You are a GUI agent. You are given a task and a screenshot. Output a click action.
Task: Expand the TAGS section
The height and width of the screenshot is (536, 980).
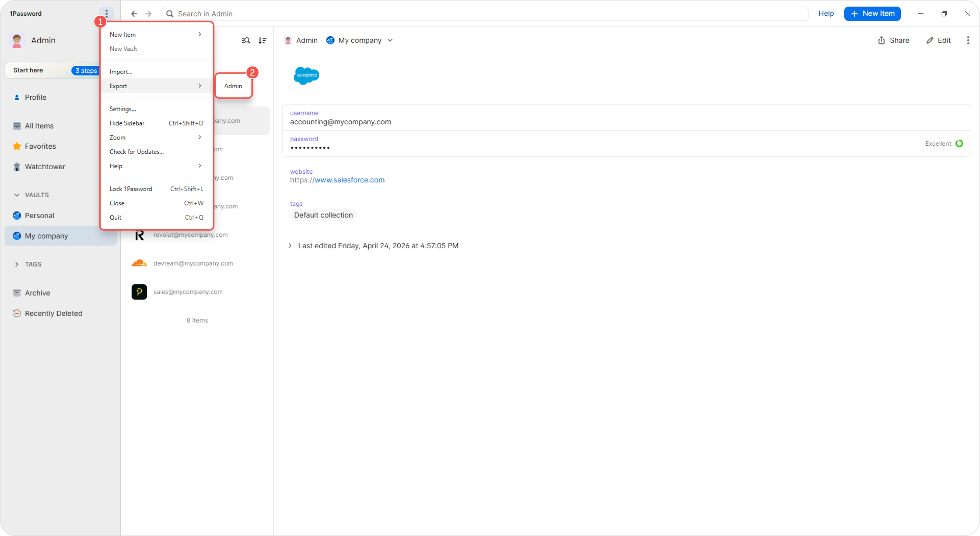pyautogui.click(x=17, y=264)
